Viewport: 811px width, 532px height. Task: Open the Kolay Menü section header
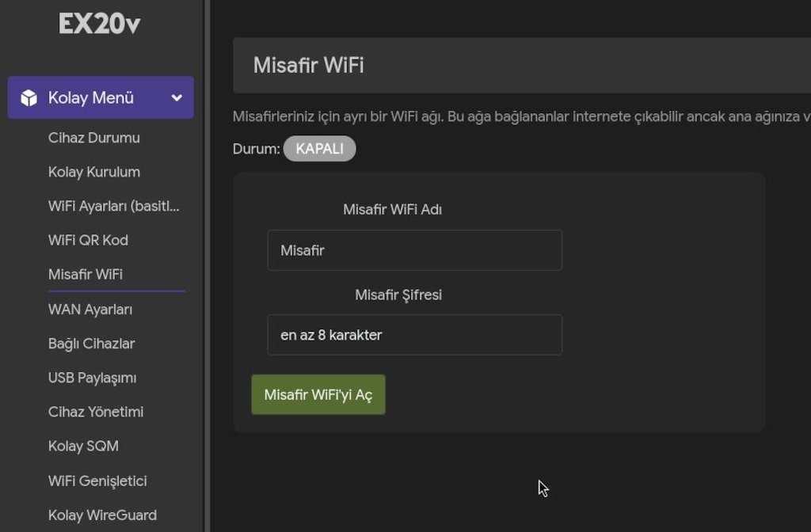click(101, 97)
